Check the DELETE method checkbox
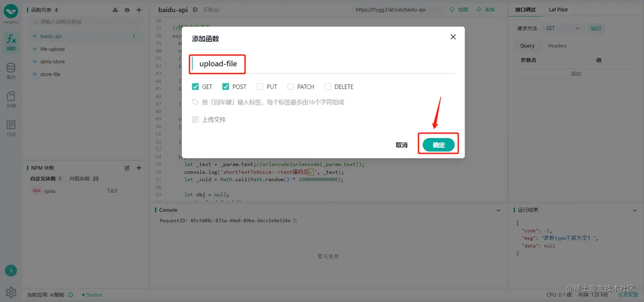The image size is (644, 302). (x=328, y=86)
